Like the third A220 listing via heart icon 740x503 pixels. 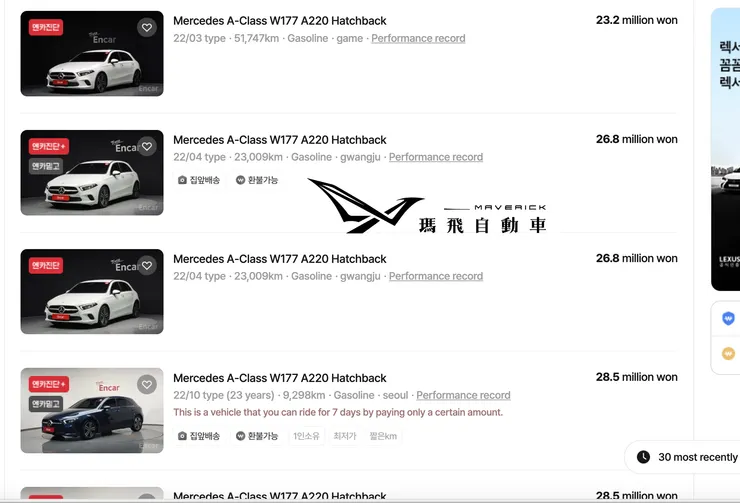tap(147, 265)
